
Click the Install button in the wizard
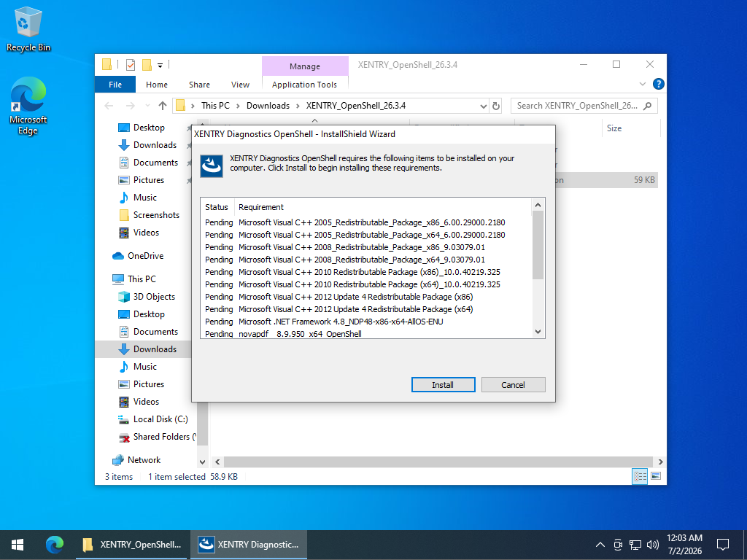click(443, 385)
